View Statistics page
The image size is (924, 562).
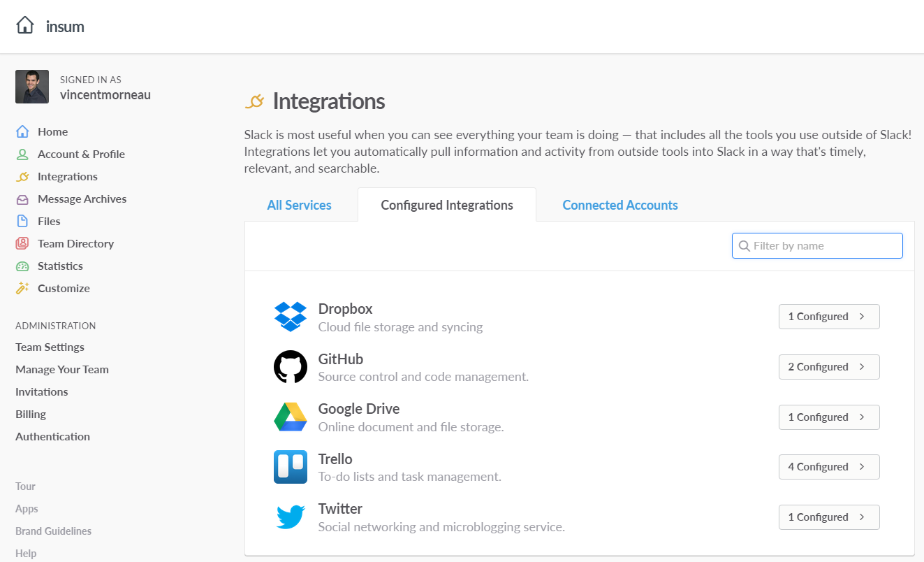(60, 266)
